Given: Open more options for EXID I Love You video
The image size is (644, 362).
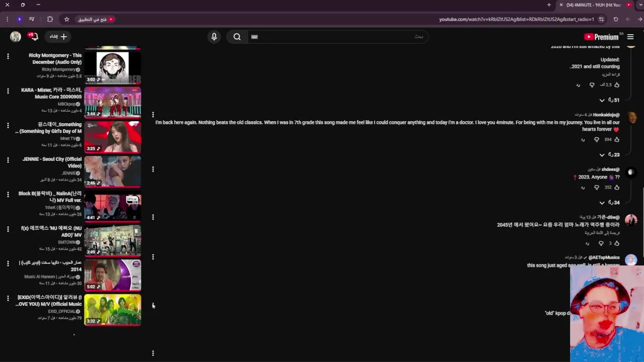Looking at the screenshot, I should click(x=8, y=298).
